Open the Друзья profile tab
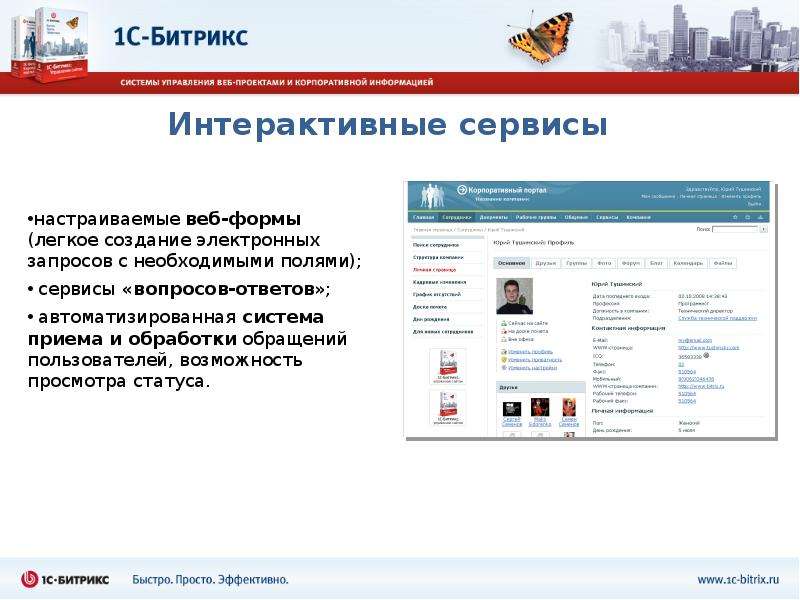Image resolution: width=800 pixels, height=600 pixels. click(x=545, y=263)
